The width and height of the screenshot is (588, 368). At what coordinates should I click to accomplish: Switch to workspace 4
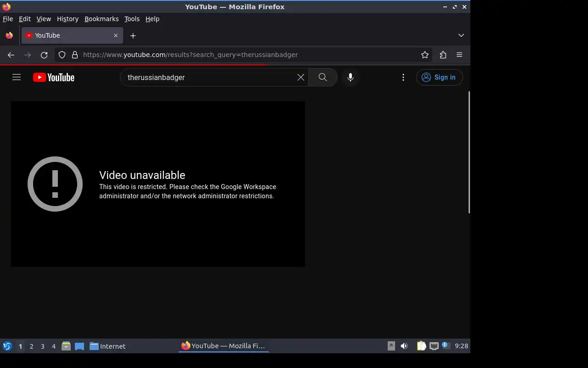[54, 346]
